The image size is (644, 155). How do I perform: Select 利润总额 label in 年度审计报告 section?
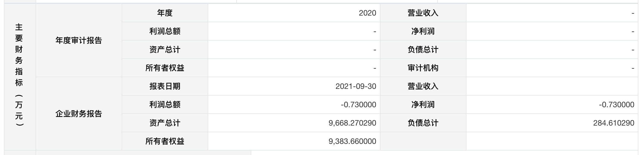pos(165,31)
